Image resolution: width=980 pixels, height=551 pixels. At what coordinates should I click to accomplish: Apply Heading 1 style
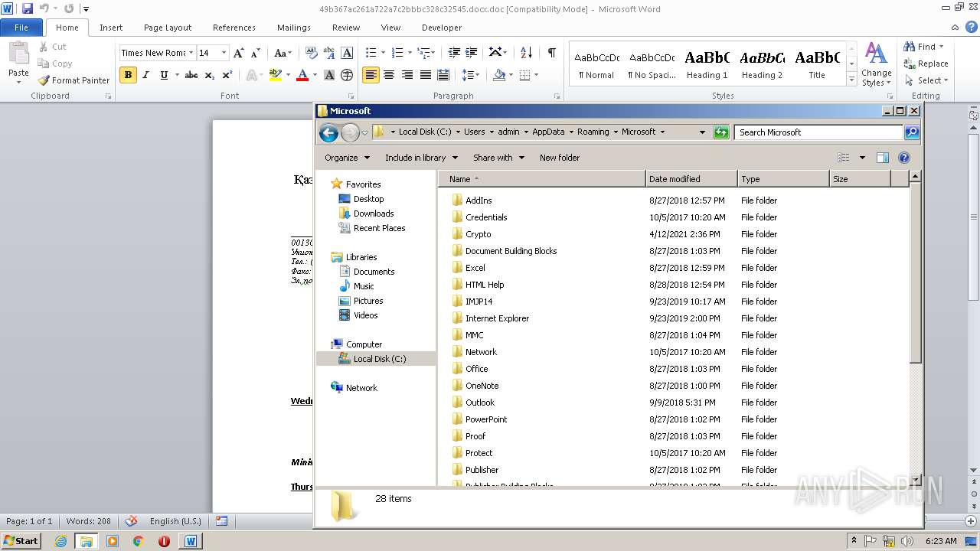point(707,64)
